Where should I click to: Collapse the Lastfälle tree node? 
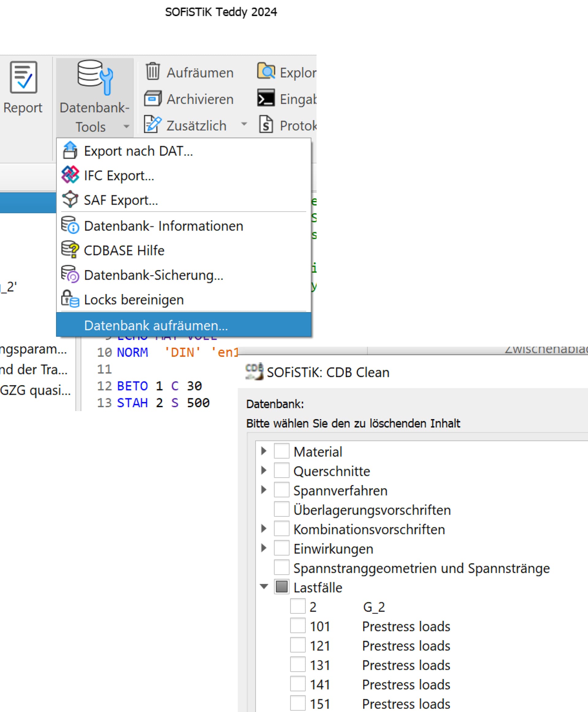point(264,587)
